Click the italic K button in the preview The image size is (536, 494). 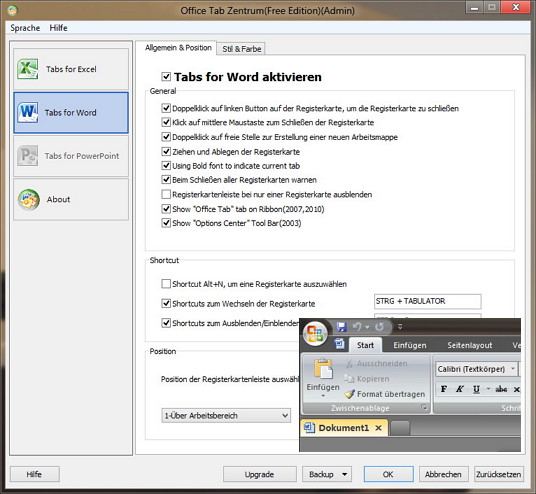point(460,389)
